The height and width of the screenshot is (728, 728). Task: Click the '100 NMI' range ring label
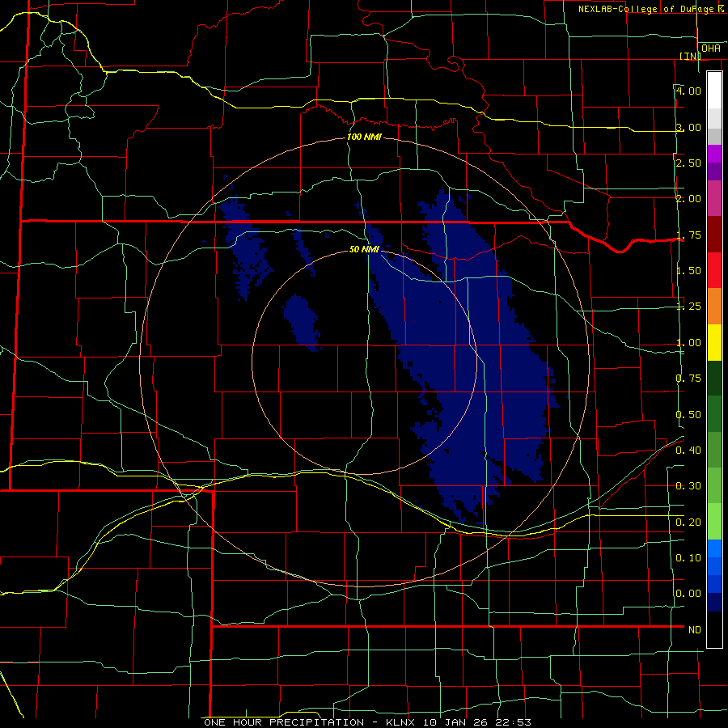click(364, 137)
